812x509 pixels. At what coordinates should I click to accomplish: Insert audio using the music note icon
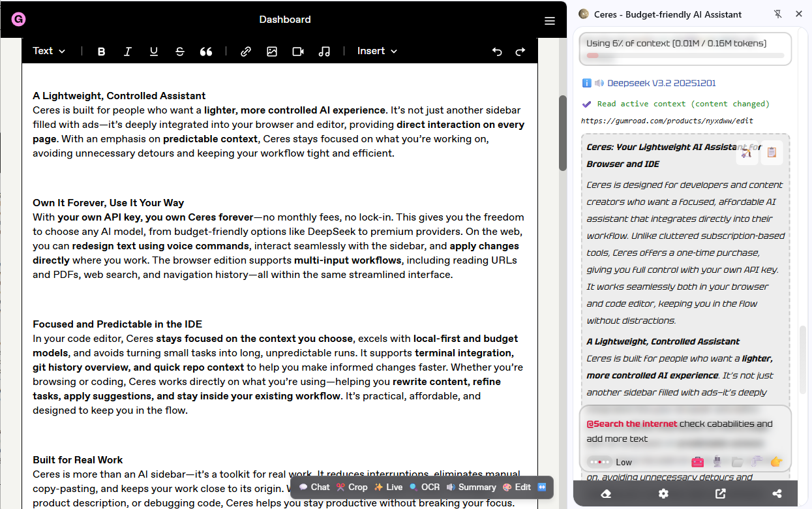(324, 51)
